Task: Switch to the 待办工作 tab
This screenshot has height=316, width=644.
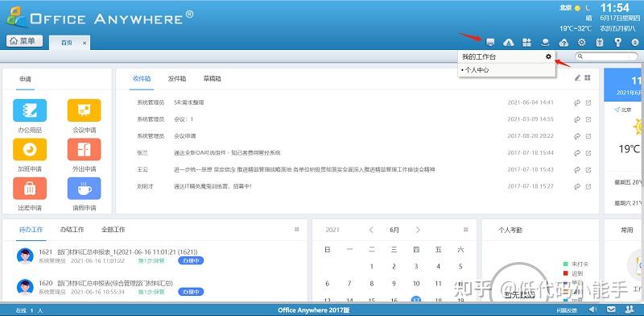Action: pos(31,230)
